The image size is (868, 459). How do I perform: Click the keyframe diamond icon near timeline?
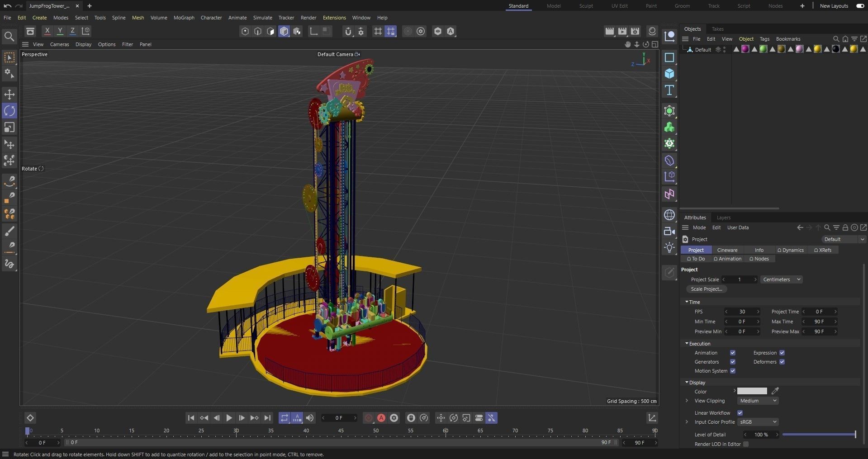(x=30, y=418)
